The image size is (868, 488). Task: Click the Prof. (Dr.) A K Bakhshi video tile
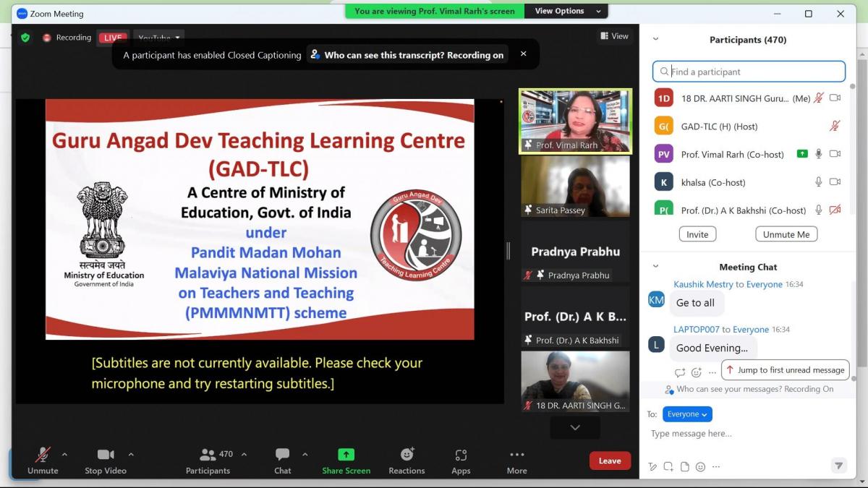coord(575,317)
